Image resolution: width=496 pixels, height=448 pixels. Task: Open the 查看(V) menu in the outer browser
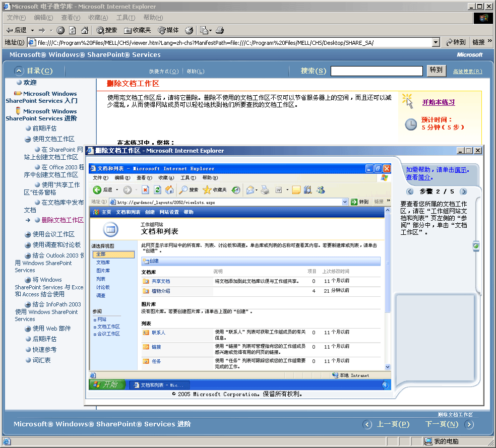click(x=71, y=18)
